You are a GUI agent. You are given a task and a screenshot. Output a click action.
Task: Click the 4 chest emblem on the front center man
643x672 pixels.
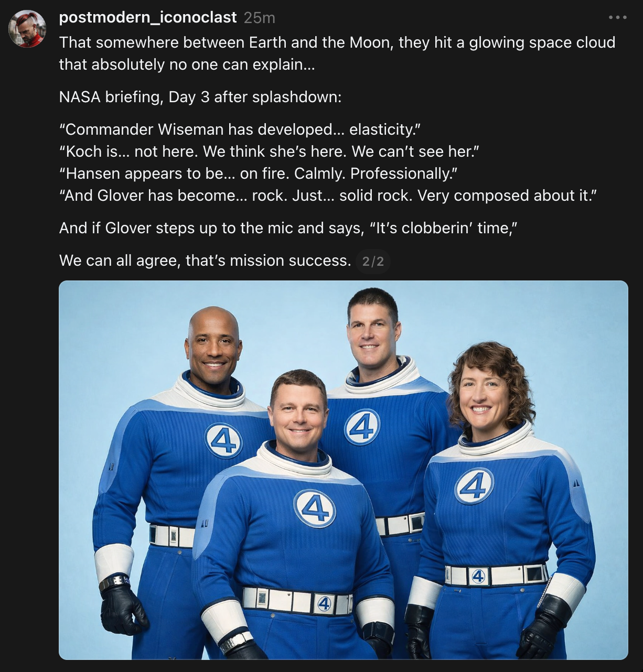click(315, 508)
